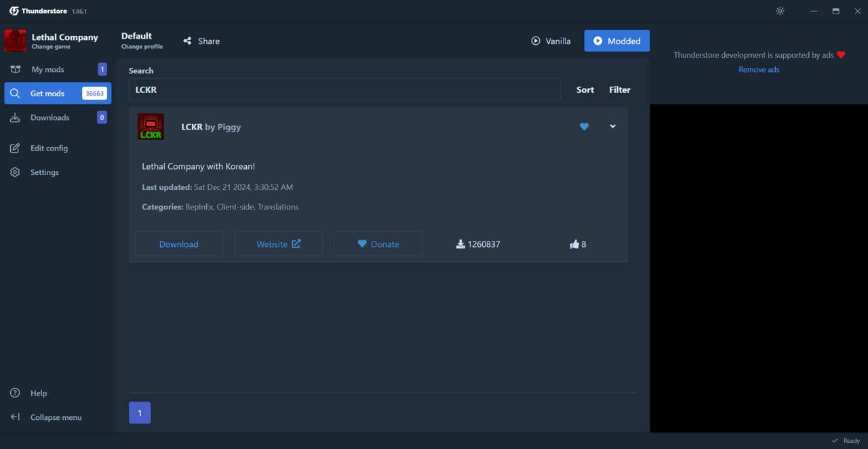
Task: Click the play icon in Vanilla button
Action: [536, 41]
